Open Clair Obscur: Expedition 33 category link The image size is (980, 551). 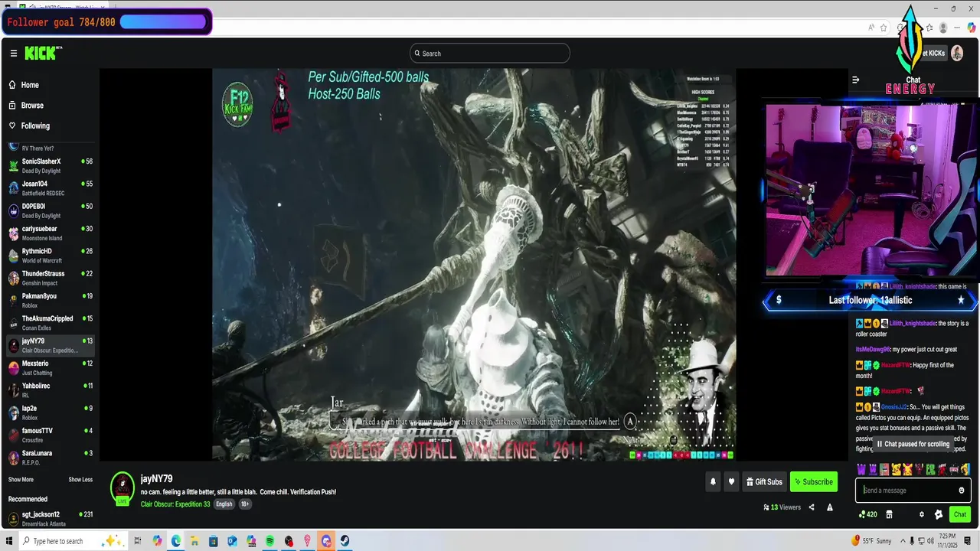point(175,504)
